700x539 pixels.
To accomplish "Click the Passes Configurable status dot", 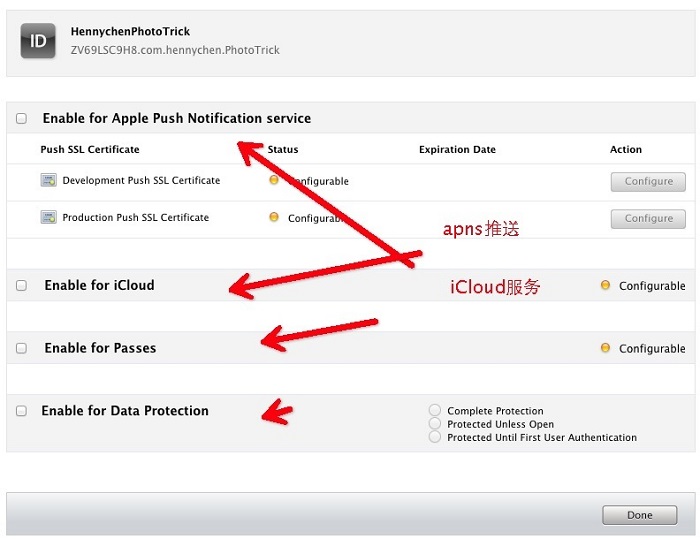I will pos(605,347).
